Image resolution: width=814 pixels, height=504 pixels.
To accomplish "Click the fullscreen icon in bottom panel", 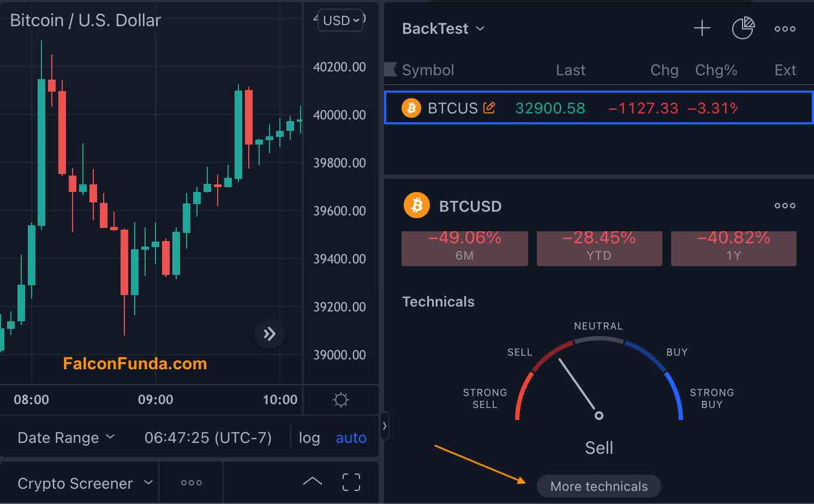I will click(x=351, y=482).
